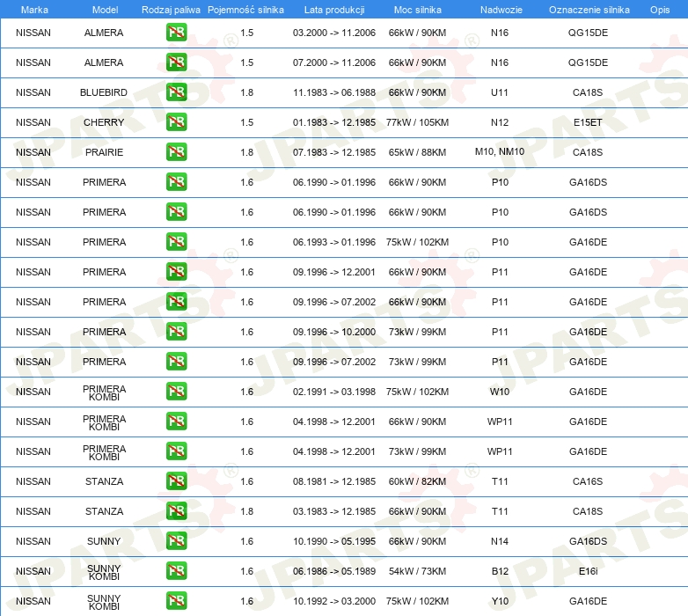Click the Lata produkcji header
The image size is (688, 616).
(334, 10)
